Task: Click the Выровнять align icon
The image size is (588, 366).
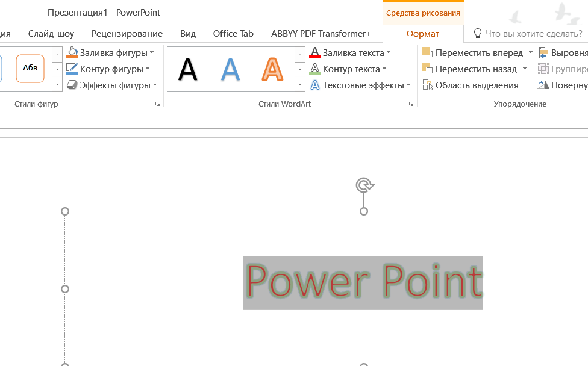Action: (x=543, y=53)
